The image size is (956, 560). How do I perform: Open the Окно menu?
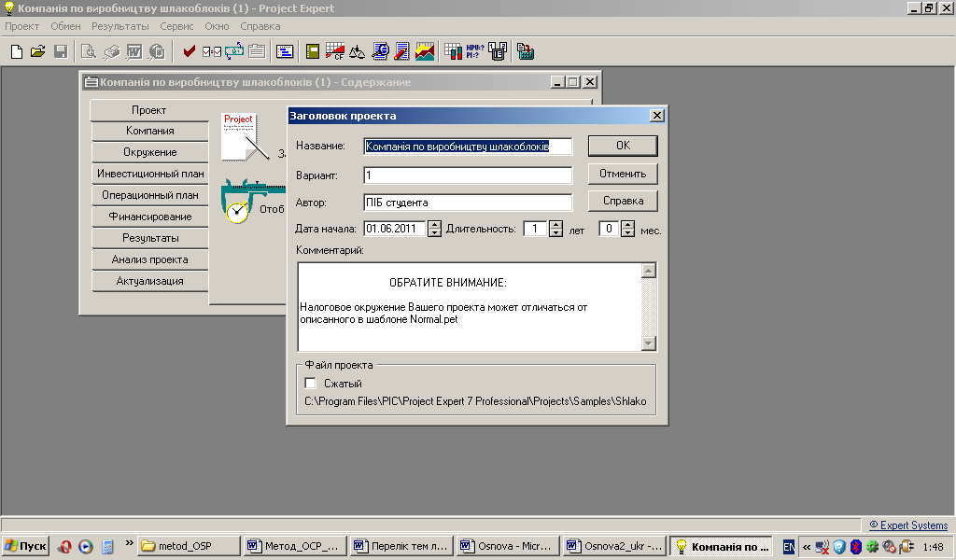click(217, 26)
